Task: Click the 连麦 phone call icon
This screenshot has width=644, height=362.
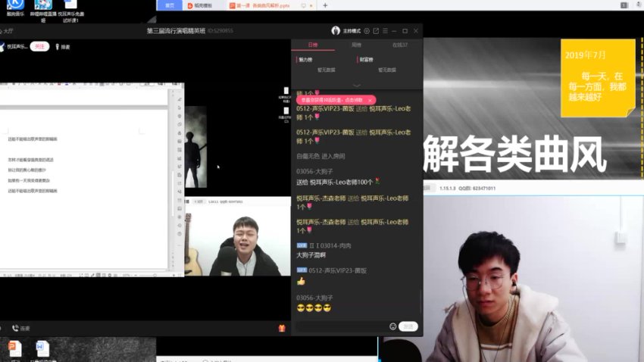Action: click(x=15, y=328)
